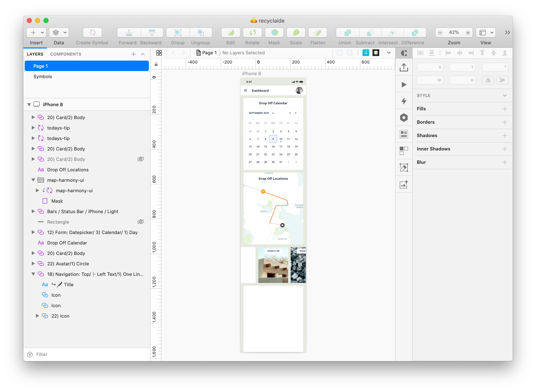
Task: Click the Mask tool icon
Action: 274,33
